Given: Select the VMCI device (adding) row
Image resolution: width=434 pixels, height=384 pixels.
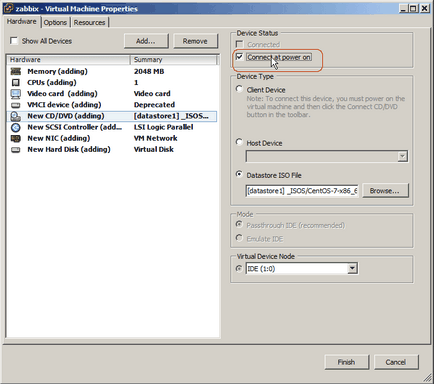Looking at the screenshot, I should click(x=112, y=105).
